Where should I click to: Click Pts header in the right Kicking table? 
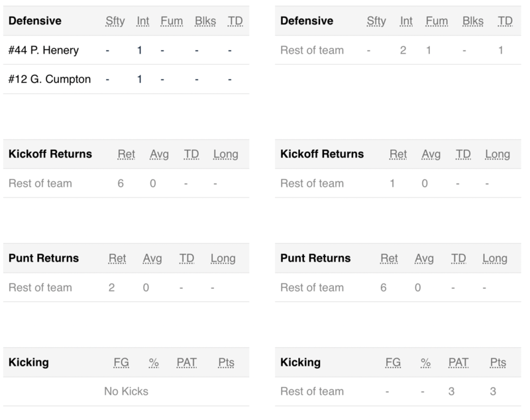[498, 362]
